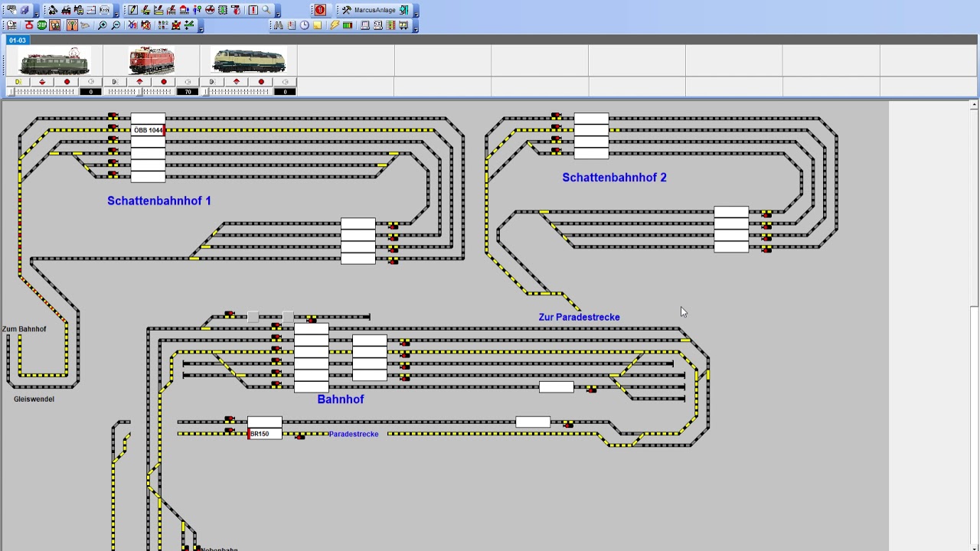980x551 pixels.
Task: Toggle the function button of diesel locomotive
Action: coord(285,82)
